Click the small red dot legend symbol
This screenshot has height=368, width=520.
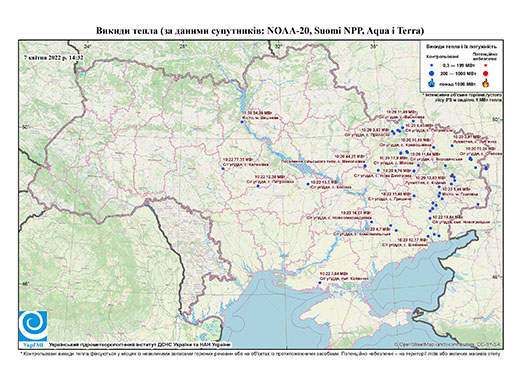[485, 66]
